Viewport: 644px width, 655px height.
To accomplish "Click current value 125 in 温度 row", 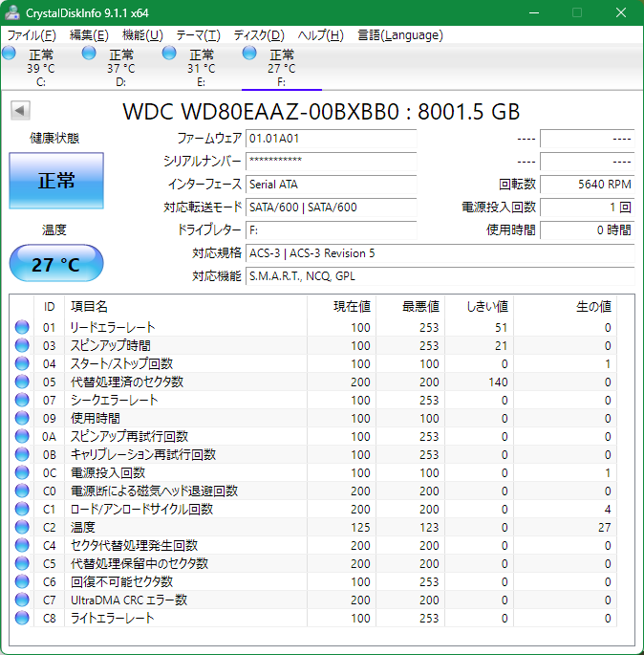I will 360,528.
